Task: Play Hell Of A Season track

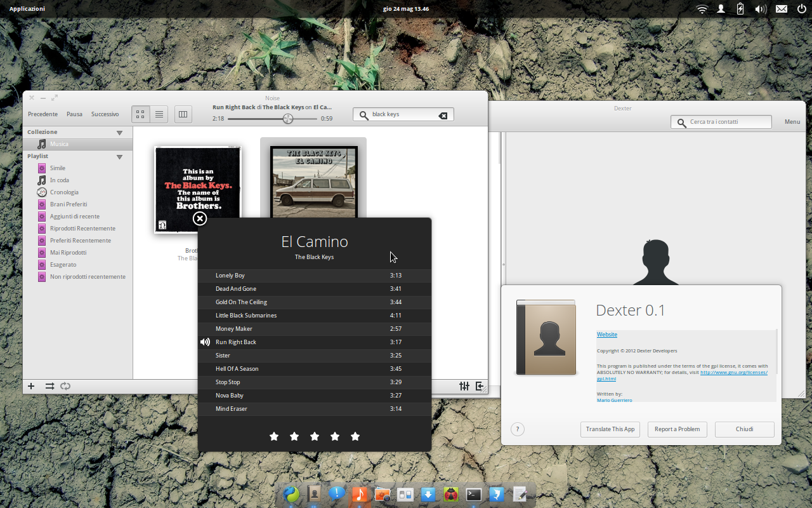Action: [x=315, y=369]
